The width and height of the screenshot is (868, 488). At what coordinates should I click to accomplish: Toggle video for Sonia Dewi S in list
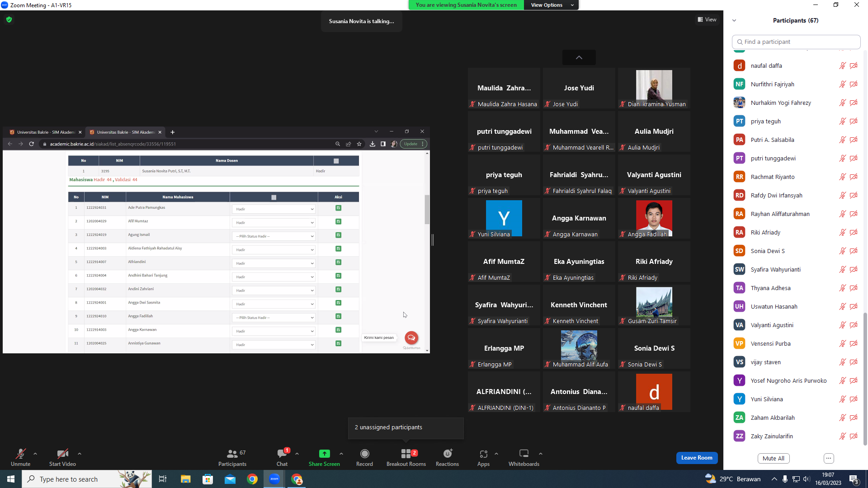tap(854, 251)
